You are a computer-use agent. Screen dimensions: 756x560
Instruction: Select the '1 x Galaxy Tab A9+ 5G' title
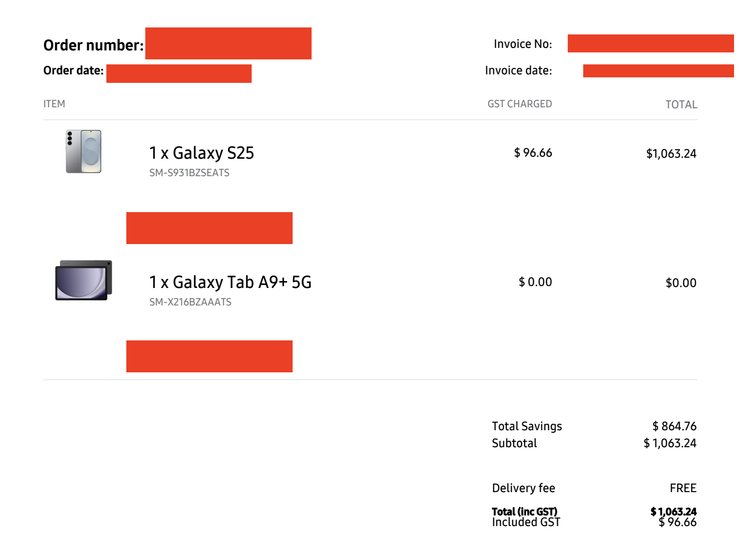tap(230, 282)
